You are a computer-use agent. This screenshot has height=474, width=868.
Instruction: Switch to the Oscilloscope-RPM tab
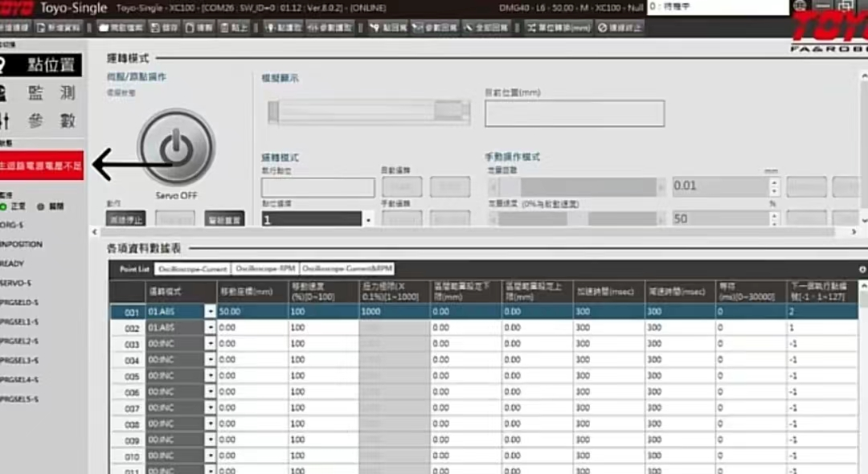click(266, 269)
